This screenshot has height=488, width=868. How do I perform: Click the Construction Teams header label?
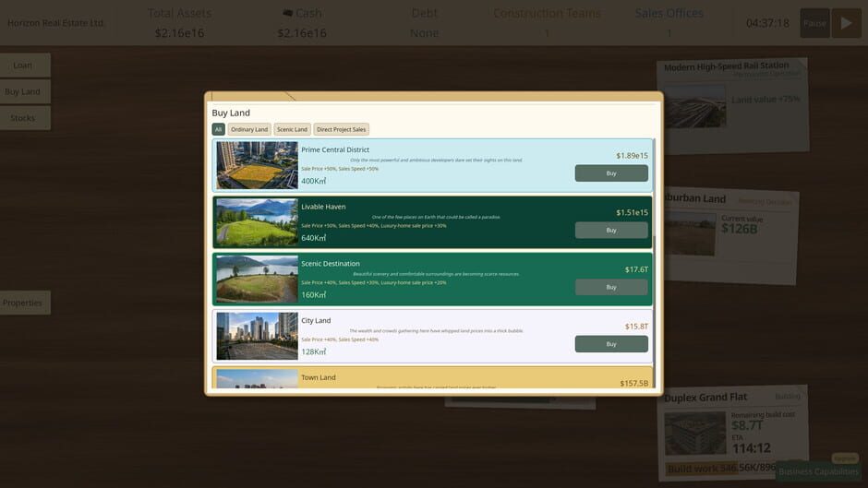pos(547,13)
